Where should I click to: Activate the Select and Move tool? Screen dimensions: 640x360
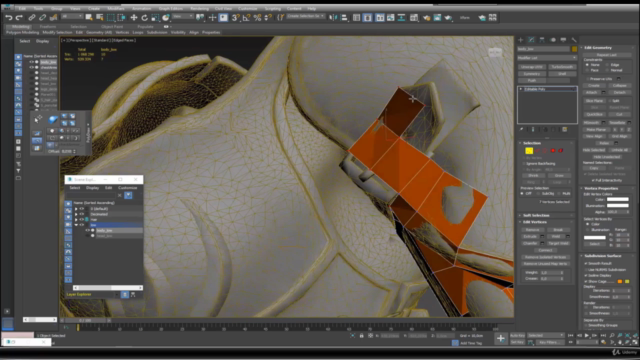click(133, 18)
